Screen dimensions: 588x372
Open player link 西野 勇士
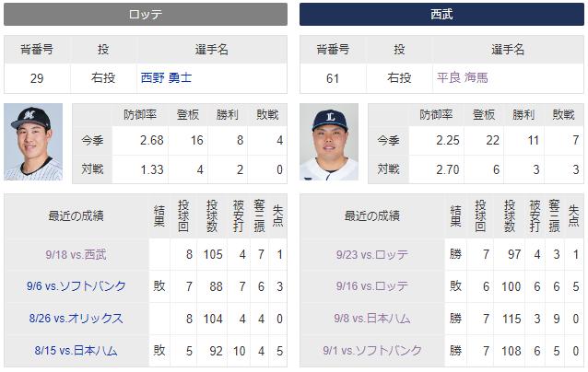point(166,78)
